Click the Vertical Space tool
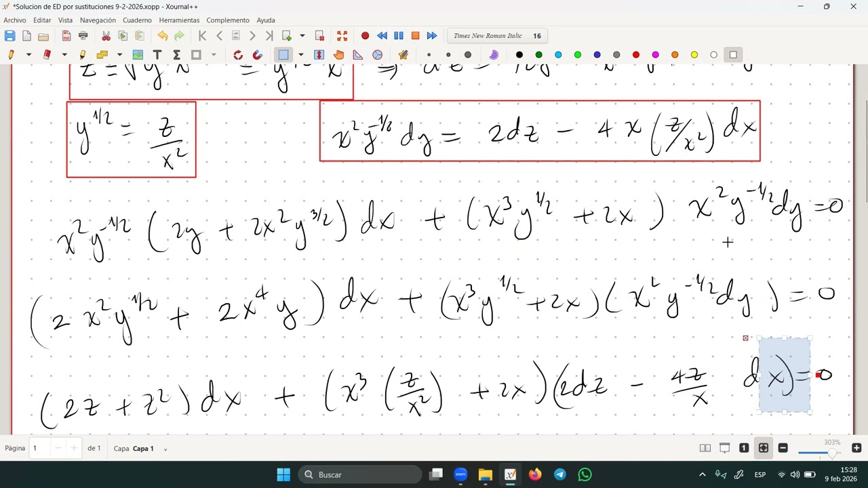Viewport: 868px width, 488px height. [x=319, y=55]
